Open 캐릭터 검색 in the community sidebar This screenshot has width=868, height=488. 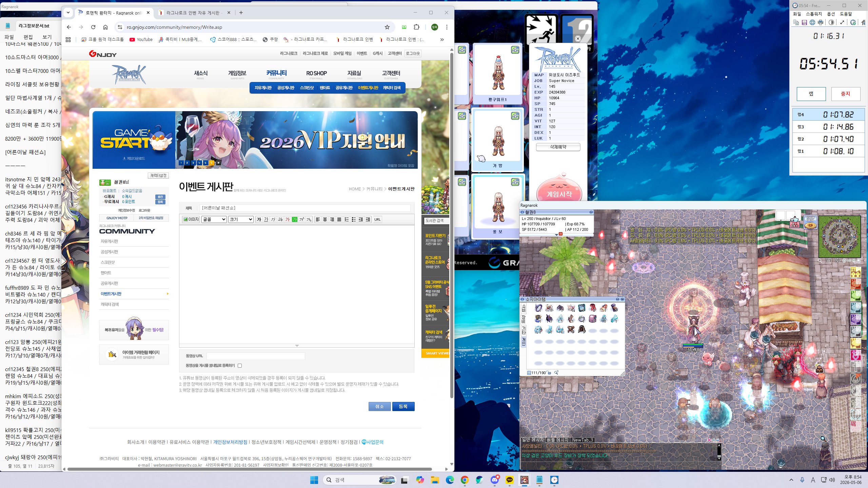[110, 304]
